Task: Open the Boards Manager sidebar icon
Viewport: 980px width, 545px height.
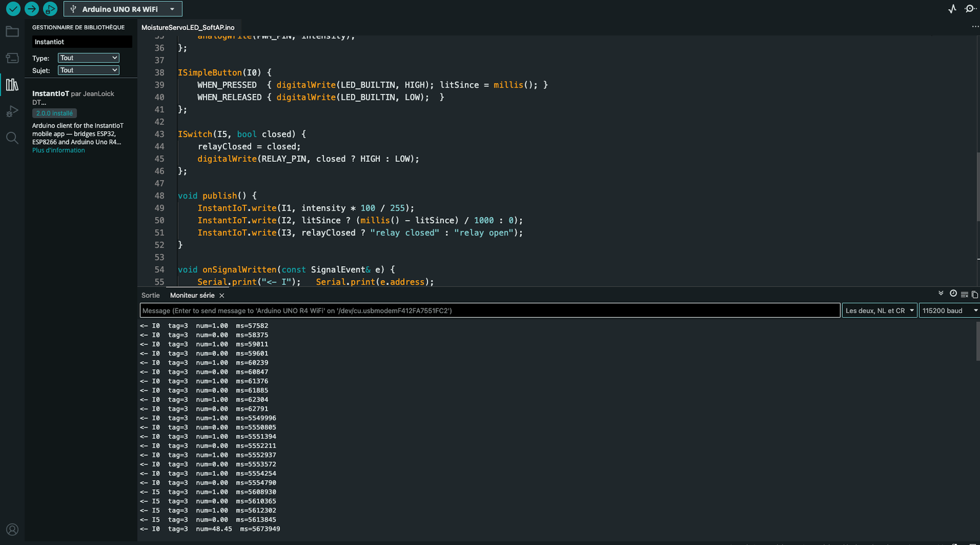Action: coord(12,58)
